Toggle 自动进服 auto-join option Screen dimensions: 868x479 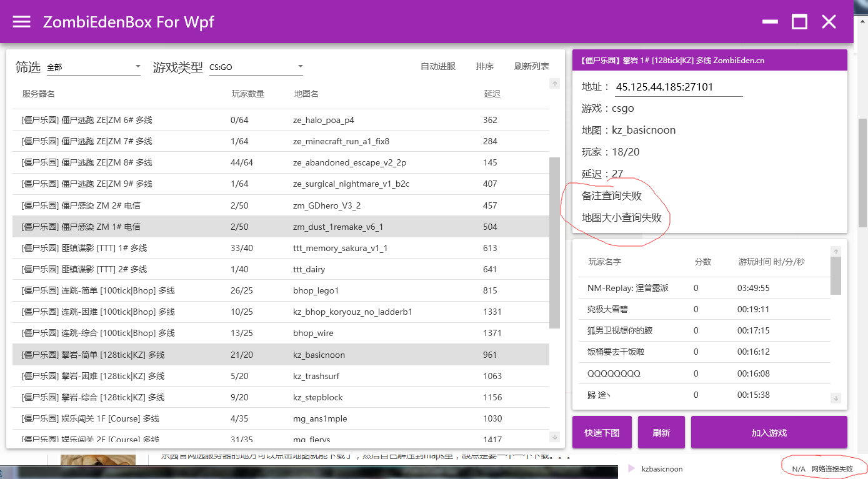point(438,67)
